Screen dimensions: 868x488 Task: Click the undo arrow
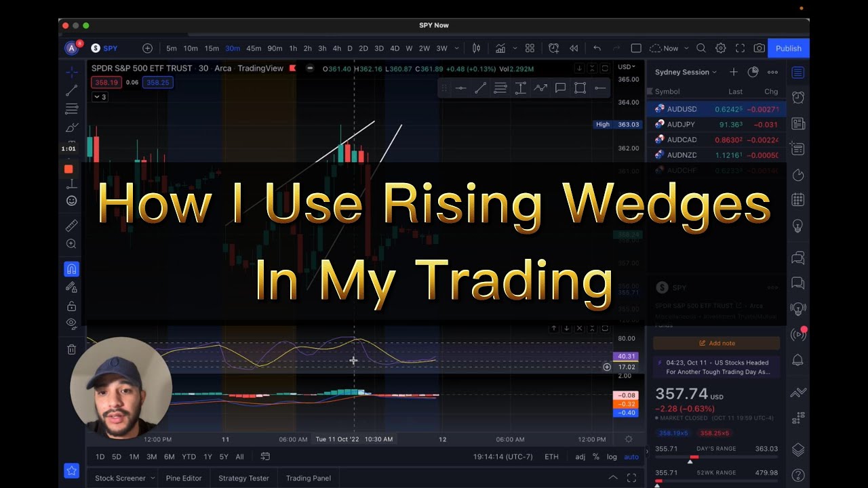597,48
